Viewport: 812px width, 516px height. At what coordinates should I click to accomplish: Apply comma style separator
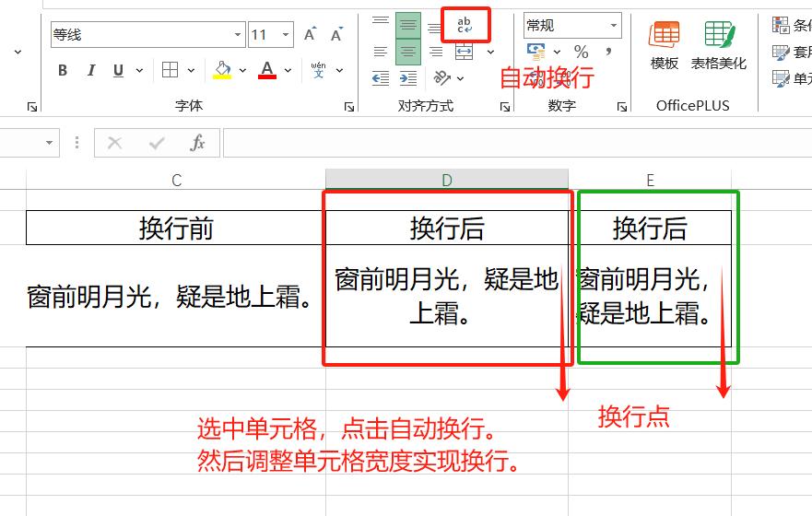pyautogui.click(x=608, y=52)
